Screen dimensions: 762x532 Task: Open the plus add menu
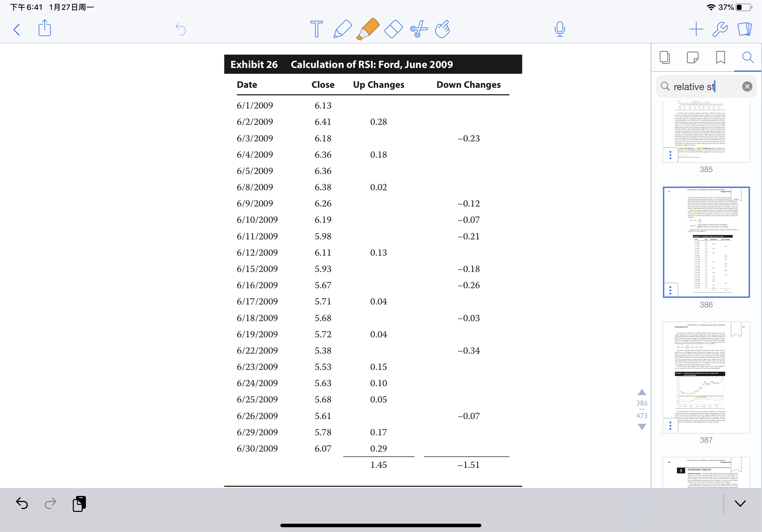[696, 29]
